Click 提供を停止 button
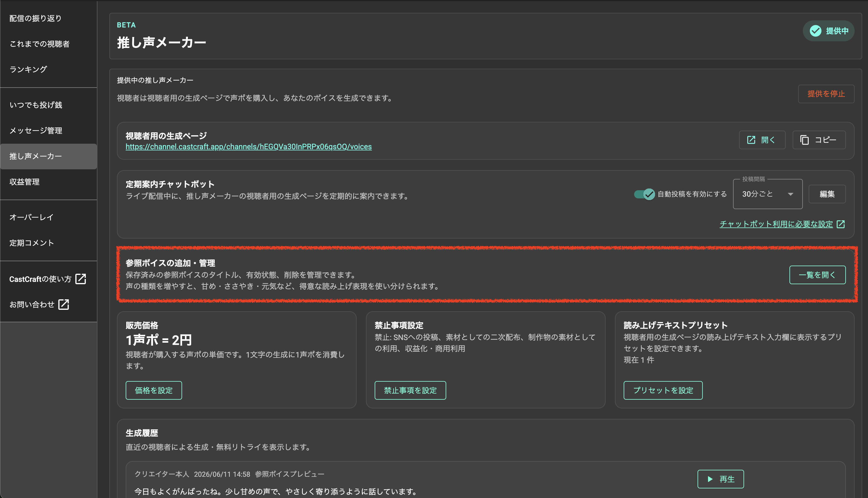 (x=826, y=94)
